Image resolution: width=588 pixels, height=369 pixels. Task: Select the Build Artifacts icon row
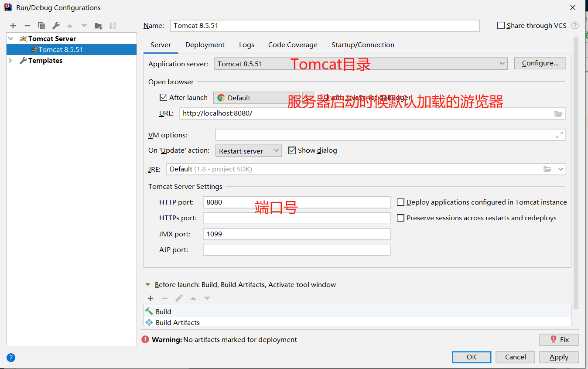pyautogui.click(x=357, y=322)
